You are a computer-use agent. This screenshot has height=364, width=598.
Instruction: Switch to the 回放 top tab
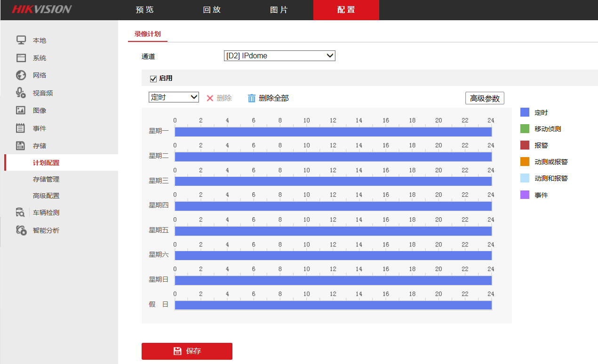212,10
